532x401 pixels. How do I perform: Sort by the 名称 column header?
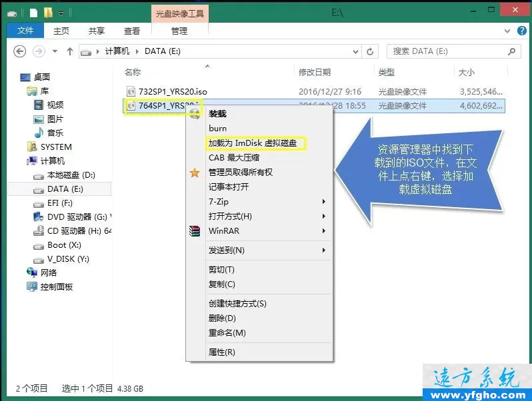(133, 72)
